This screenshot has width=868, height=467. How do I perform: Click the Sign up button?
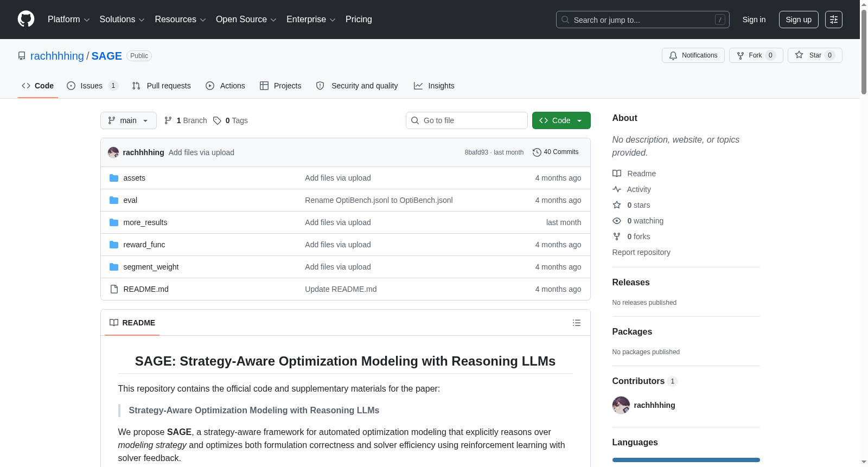799,20
